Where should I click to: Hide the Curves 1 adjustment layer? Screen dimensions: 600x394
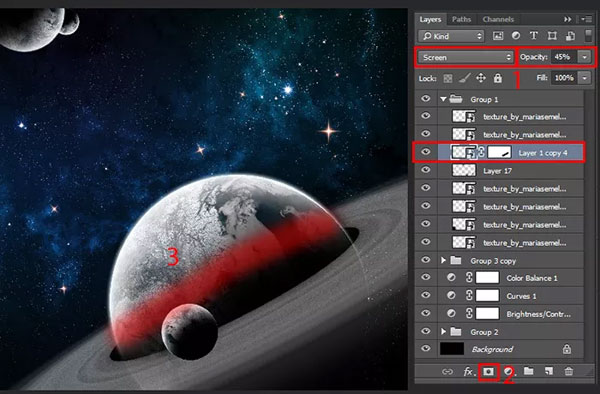(426, 295)
